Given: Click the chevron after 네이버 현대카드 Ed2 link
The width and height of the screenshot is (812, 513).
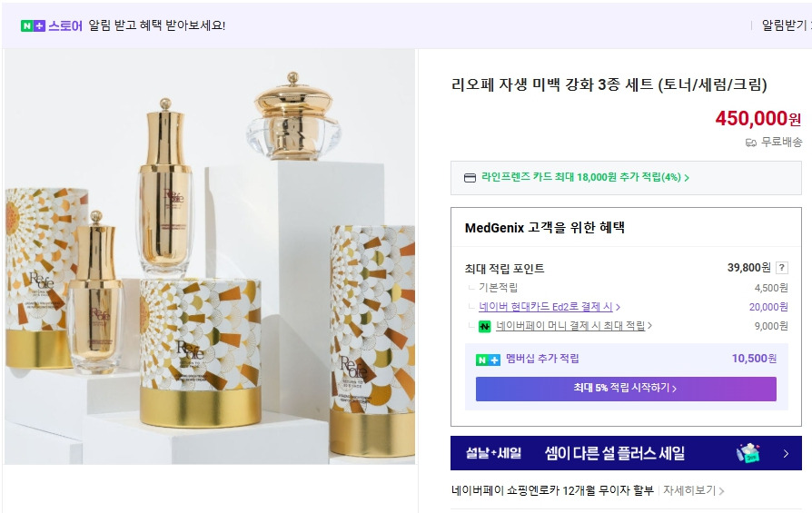Looking at the screenshot, I should click(618, 308).
